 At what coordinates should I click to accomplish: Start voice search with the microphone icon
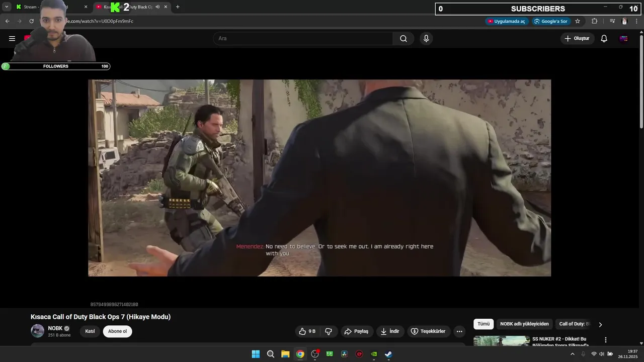[426, 39]
